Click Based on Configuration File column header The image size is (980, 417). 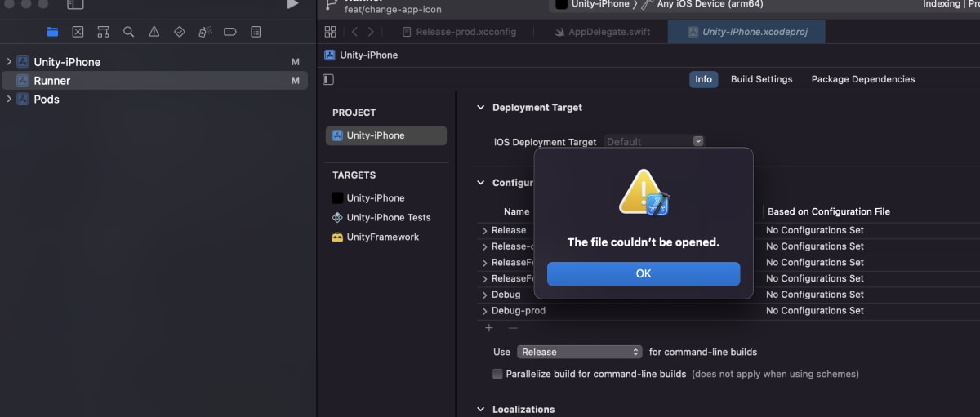tap(829, 211)
